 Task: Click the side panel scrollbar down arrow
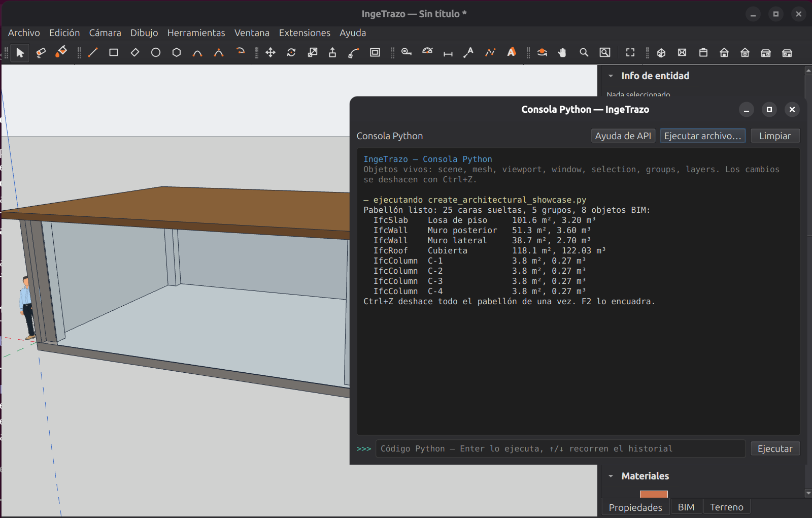click(x=808, y=493)
